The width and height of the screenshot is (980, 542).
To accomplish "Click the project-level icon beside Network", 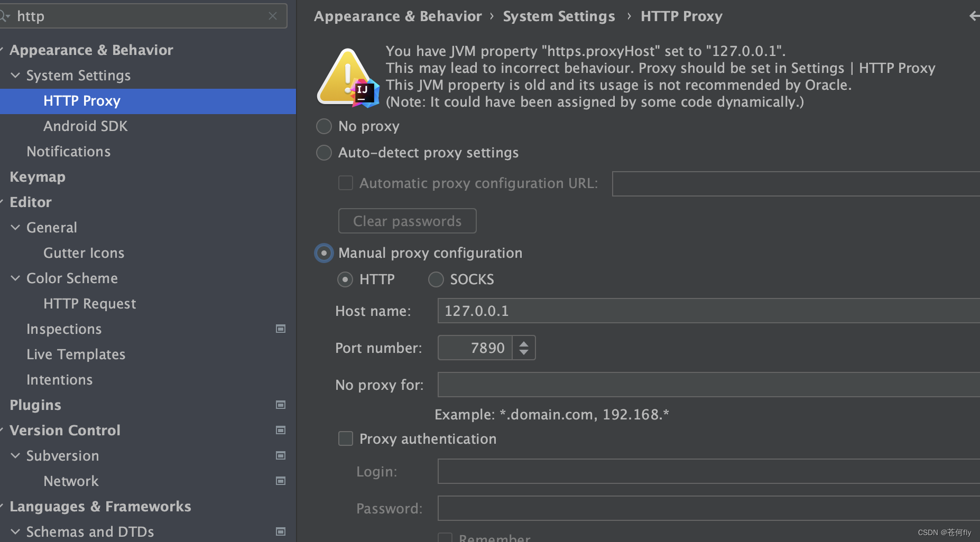I will coord(281,481).
